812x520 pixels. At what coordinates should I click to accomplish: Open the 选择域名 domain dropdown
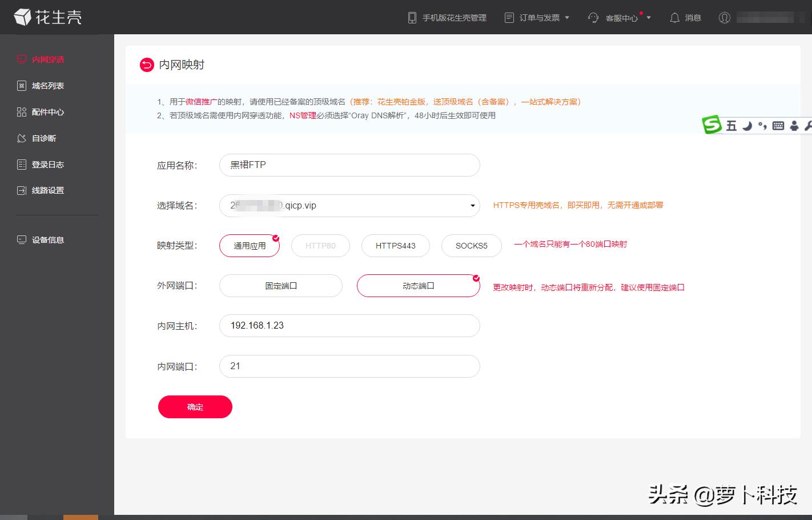pos(472,205)
